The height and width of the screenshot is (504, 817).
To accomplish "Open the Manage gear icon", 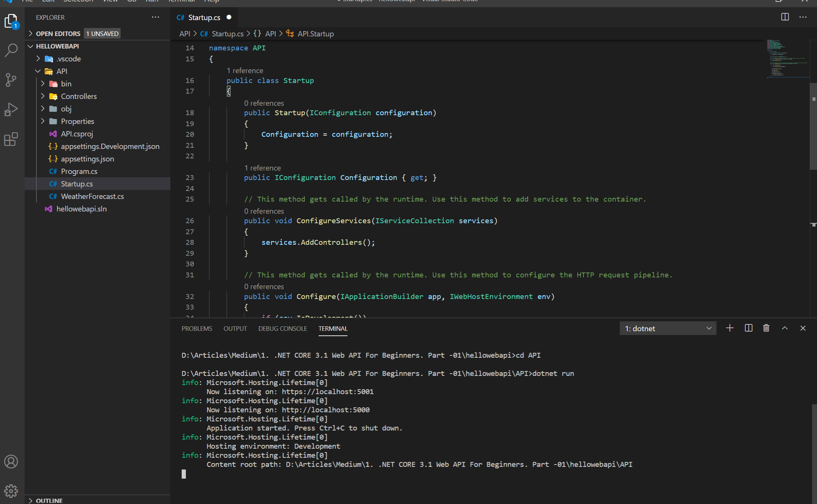I will 11,491.
